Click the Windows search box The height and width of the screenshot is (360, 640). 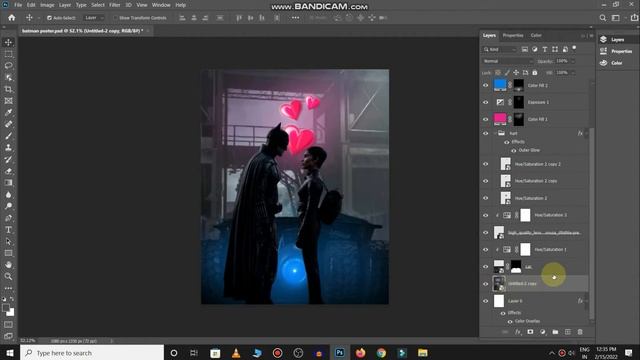pos(92,353)
